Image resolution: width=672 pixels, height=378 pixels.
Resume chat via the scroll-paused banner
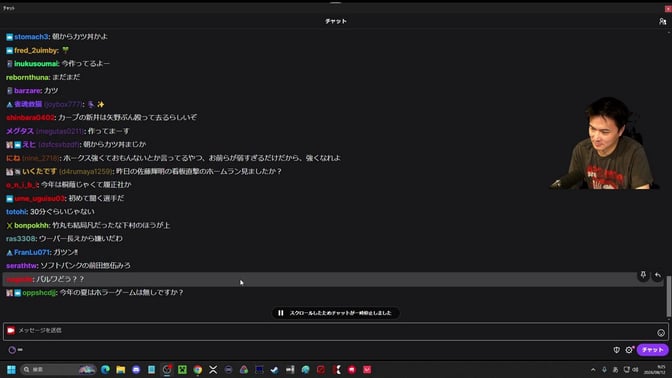point(336,313)
